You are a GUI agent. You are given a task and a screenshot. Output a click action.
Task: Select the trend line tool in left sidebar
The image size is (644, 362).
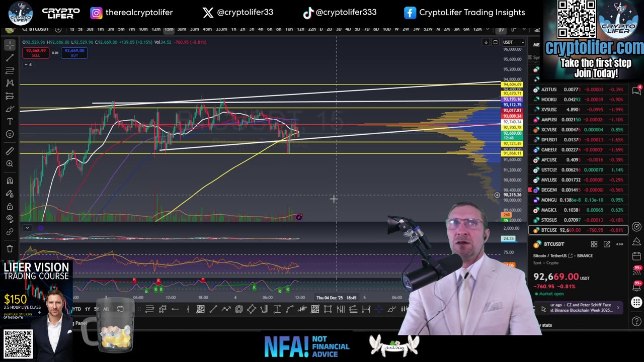10,58
